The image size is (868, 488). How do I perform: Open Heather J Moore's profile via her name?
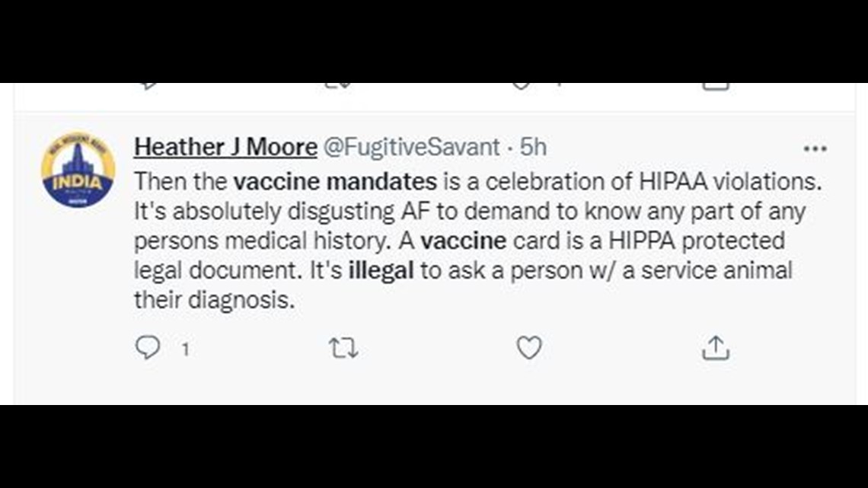click(225, 147)
